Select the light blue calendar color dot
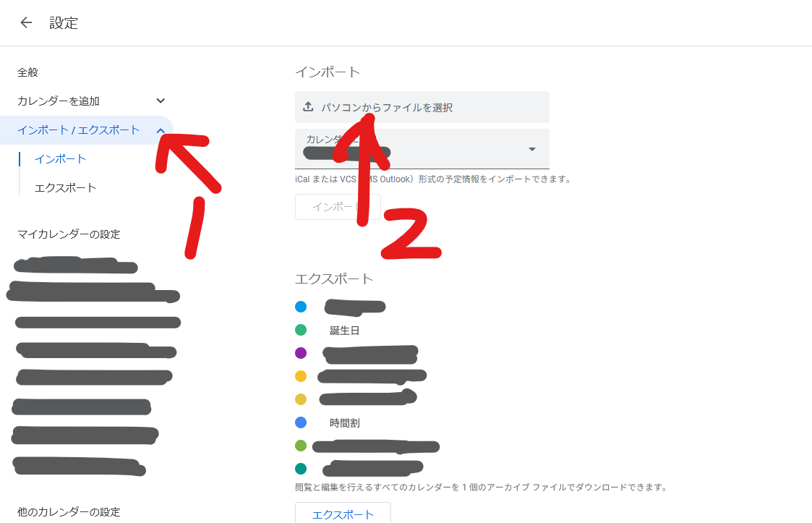Image resolution: width=812 pixels, height=523 pixels. tap(301, 307)
